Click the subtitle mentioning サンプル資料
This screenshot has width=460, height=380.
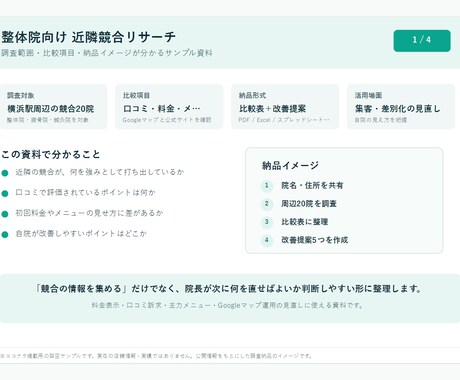pyautogui.click(x=106, y=53)
